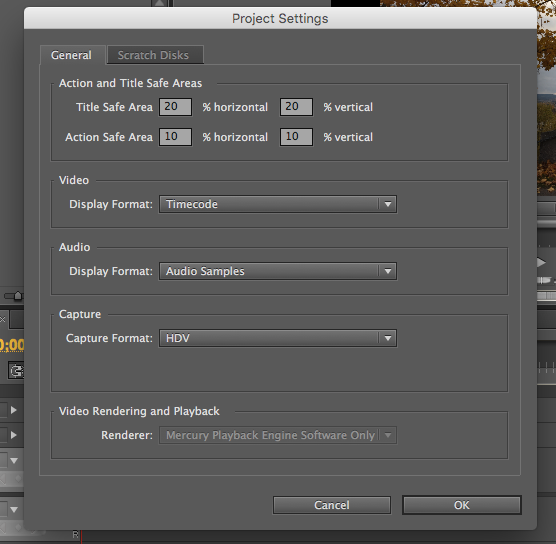Viewport: 556px width, 544px height.
Task: Expand the upper collapsed track triangle
Action: tap(13, 410)
